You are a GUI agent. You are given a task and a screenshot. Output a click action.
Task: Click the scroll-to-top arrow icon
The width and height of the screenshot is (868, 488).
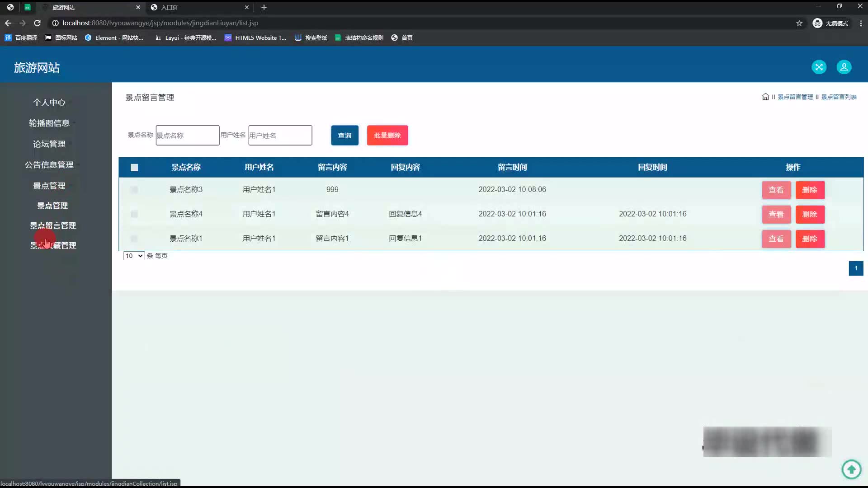click(x=851, y=469)
